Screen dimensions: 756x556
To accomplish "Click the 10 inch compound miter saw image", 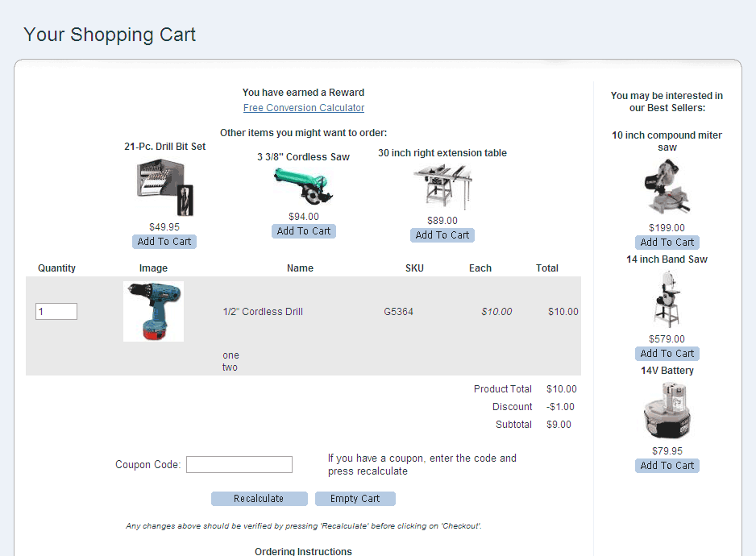I will tap(667, 188).
